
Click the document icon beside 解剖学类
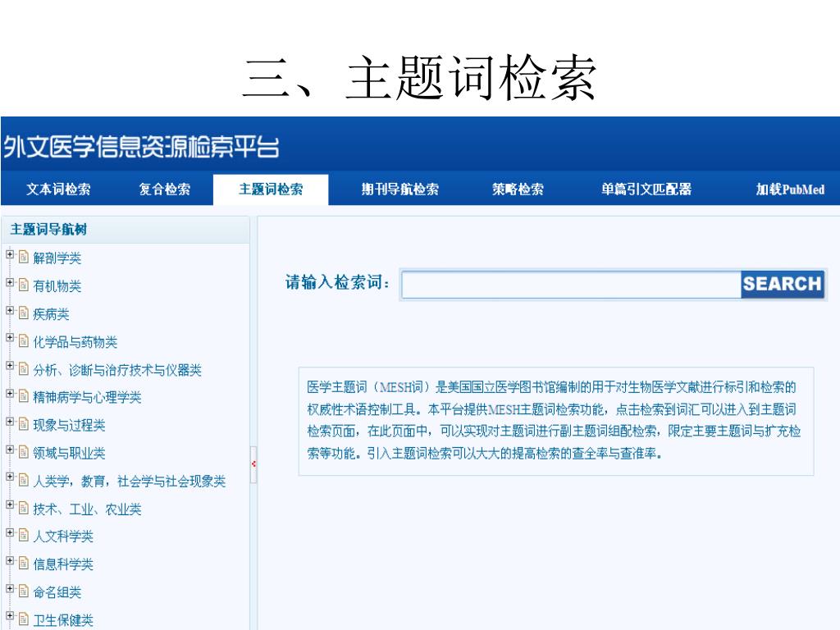(24, 257)
